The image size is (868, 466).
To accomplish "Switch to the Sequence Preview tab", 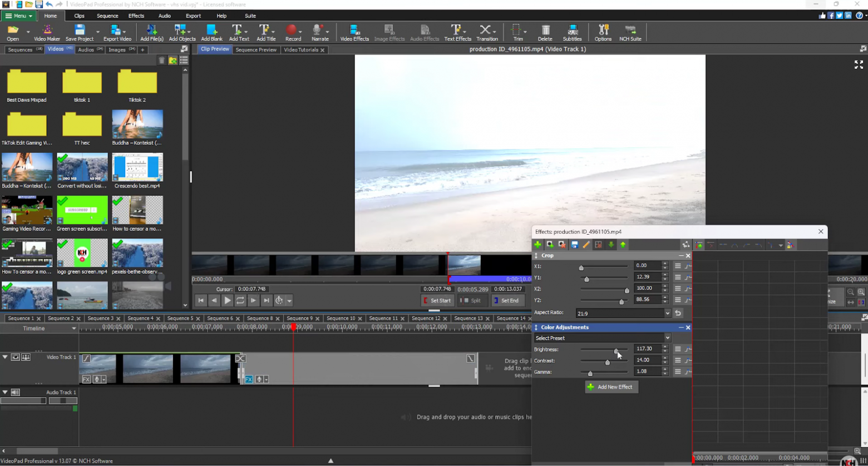I will [x=255, y=49].
